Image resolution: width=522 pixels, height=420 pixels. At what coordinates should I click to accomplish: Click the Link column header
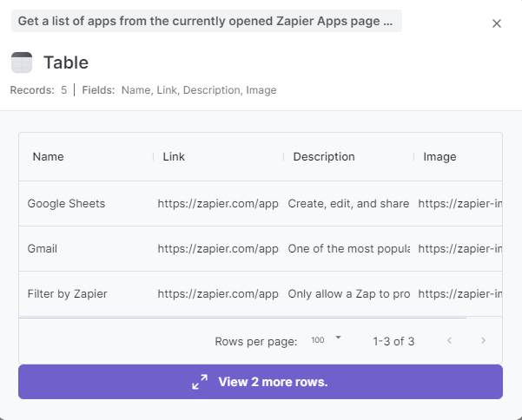point(174,156)
